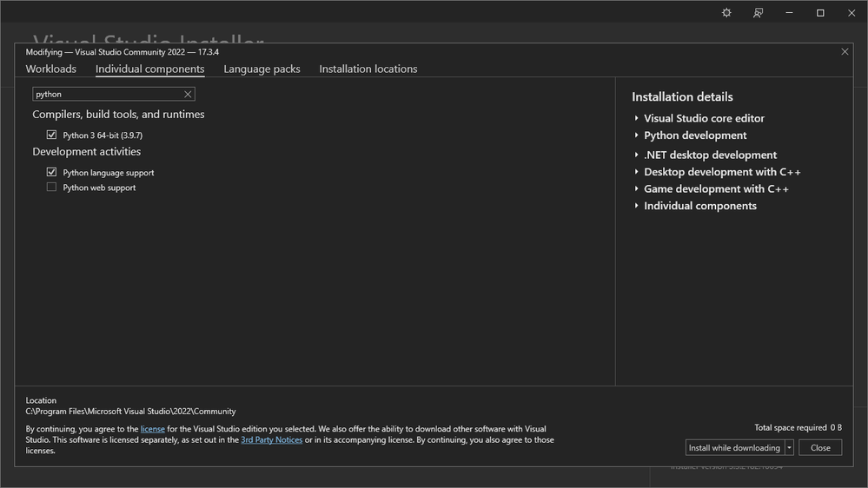Expand Desktop development with C++
Screen dimensions: 868x488
[x=637, y=172]
